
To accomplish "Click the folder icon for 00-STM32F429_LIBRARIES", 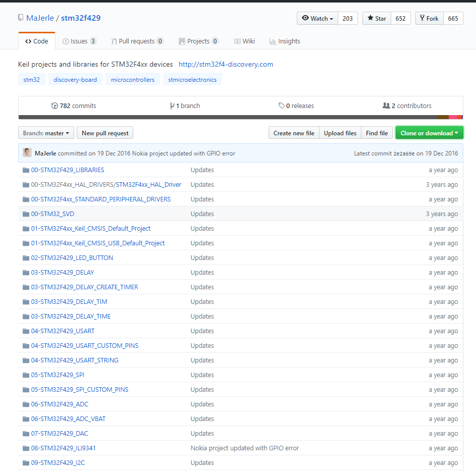I will pyautogui.click(x=26, y=170).
